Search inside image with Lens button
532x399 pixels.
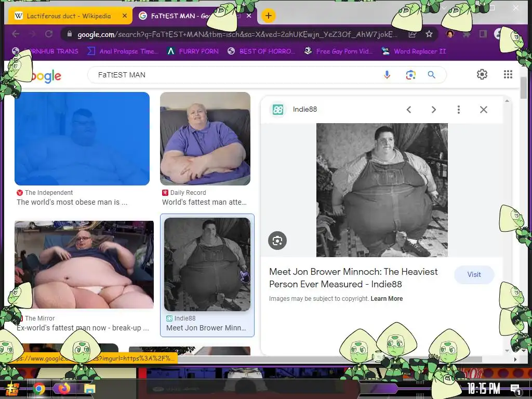pos(277,241)
